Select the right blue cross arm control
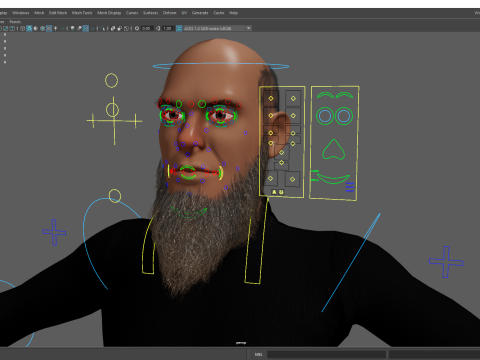This screenshot has width=480, height=360. [446, 262]
